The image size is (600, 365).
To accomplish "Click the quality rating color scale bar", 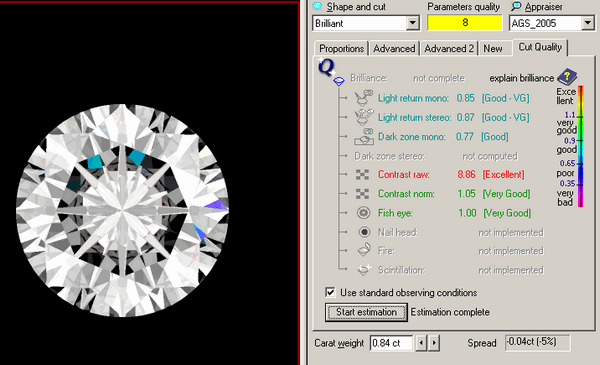I will 580,147.
